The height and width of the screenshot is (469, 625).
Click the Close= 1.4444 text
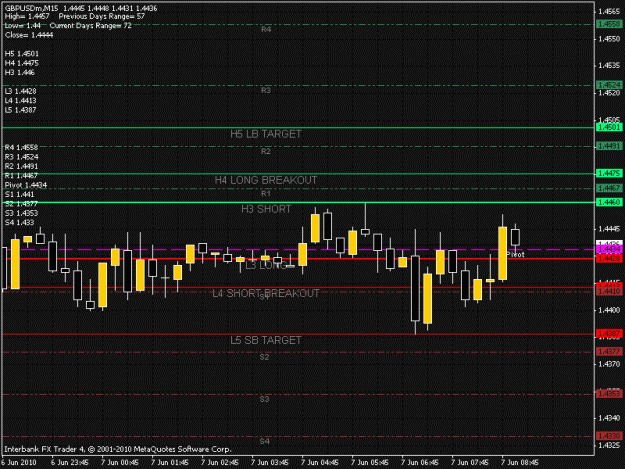click(29, 35)
